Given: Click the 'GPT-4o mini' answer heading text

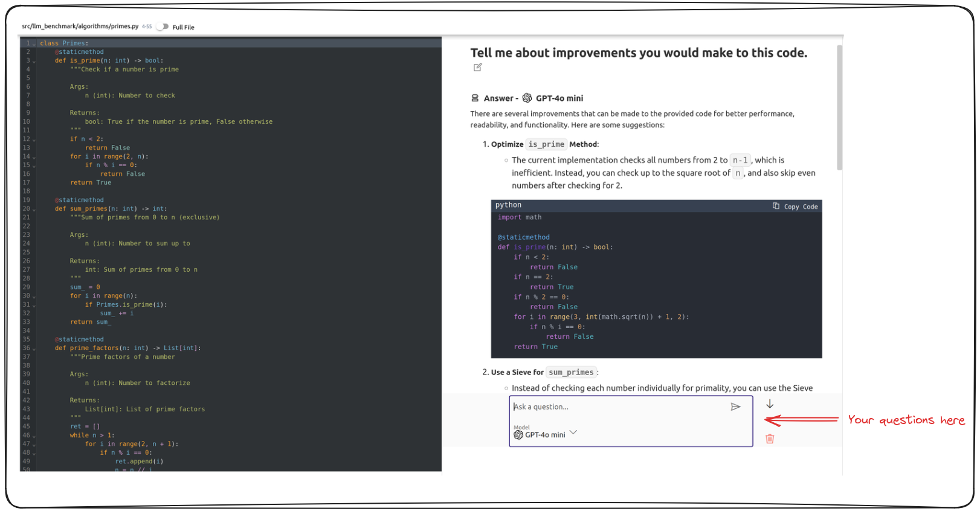Looking at the screenshot, I should pyautogui.click(x=559, y=98).
